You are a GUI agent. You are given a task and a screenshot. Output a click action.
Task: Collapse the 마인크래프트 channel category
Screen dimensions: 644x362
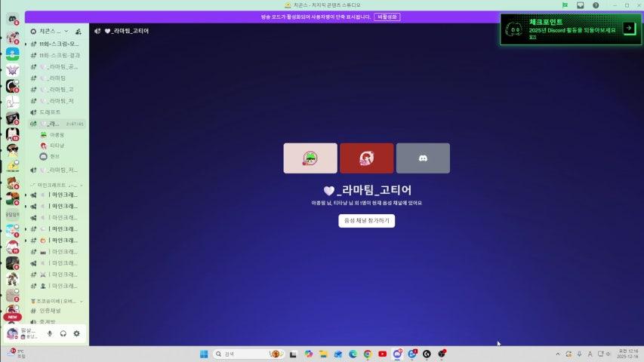(x=57, y=185)
